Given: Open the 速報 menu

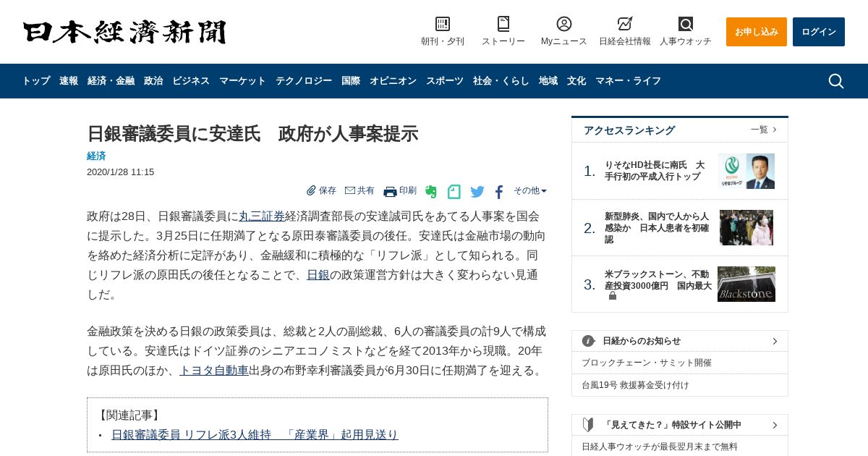Looking at the screenshot, I should click(x=69, y=81).
